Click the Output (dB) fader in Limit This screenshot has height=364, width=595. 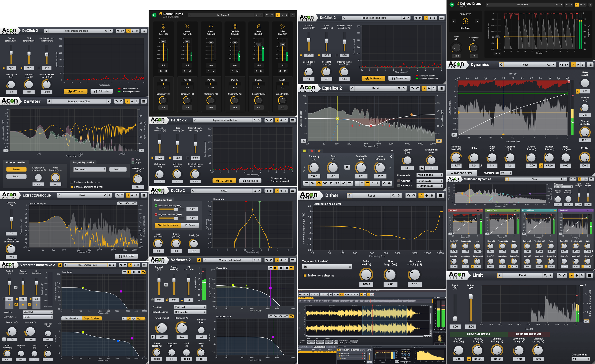(471, 297)
